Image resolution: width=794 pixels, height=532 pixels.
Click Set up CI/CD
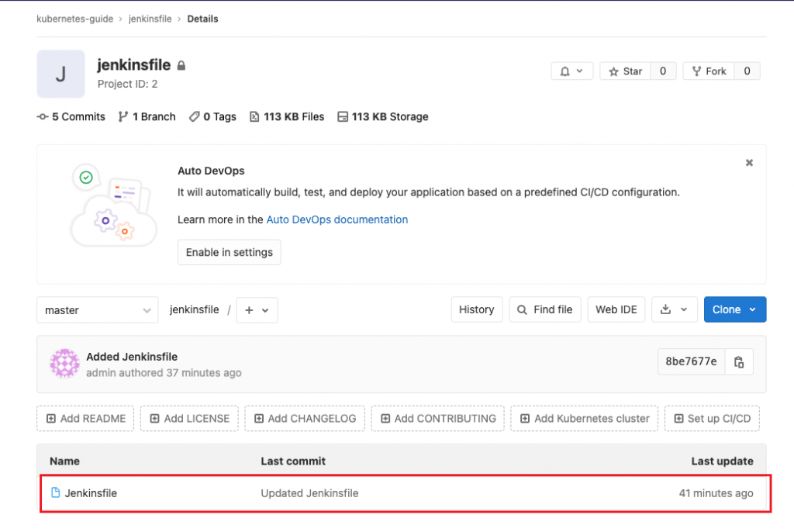tap(712, 419)
